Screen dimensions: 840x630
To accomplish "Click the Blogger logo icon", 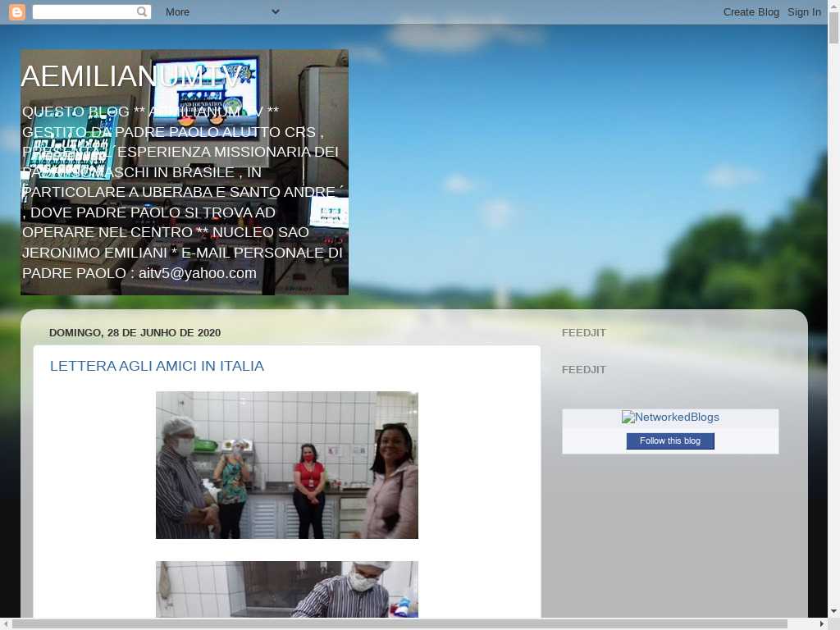I will [16, 11].
